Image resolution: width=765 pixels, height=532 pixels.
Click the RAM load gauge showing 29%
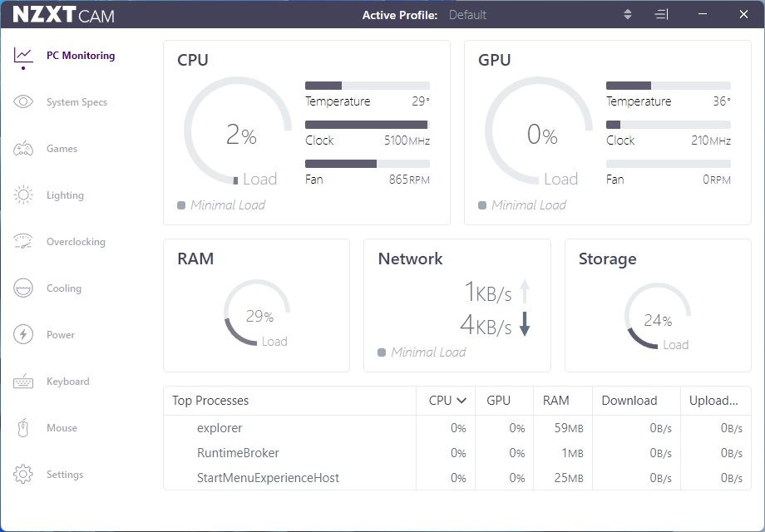point(257,313)
